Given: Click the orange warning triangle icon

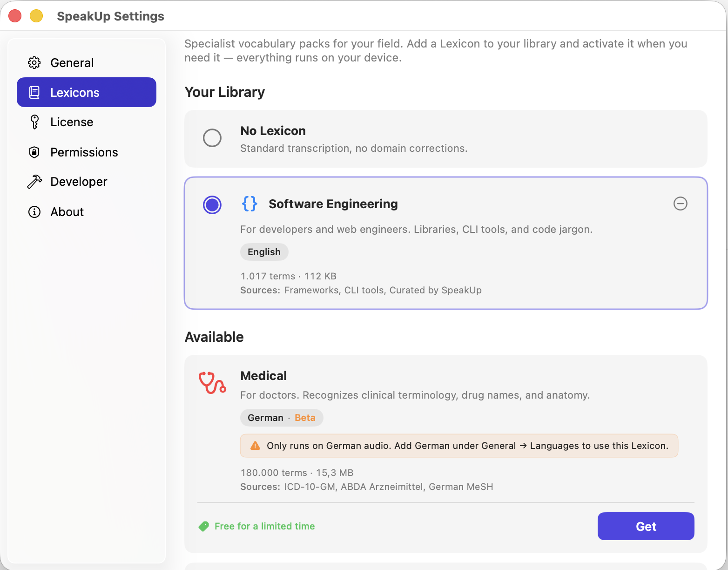Looking at the screenshot, I should pyautogui.click(x=255, y=446).
